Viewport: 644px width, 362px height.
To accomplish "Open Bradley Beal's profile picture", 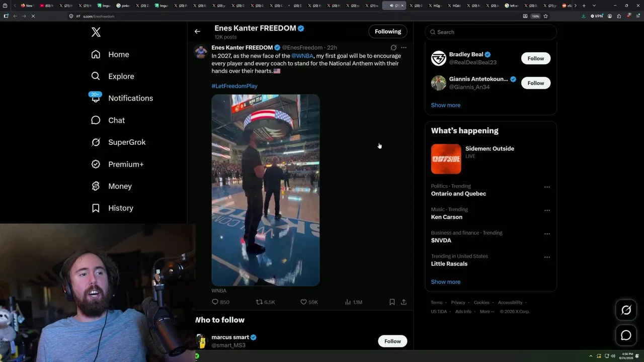I will [x=439, y=58].
